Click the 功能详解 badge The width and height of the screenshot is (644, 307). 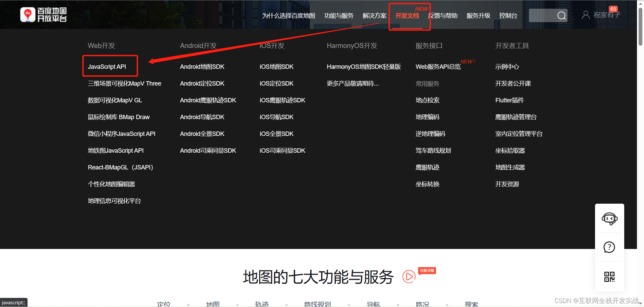pos(427,270)
